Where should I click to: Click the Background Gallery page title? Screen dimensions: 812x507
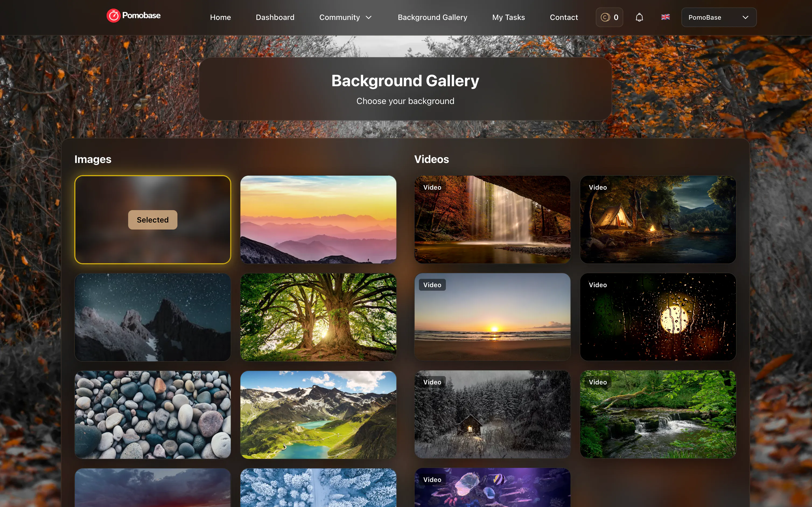pos(405,81)
